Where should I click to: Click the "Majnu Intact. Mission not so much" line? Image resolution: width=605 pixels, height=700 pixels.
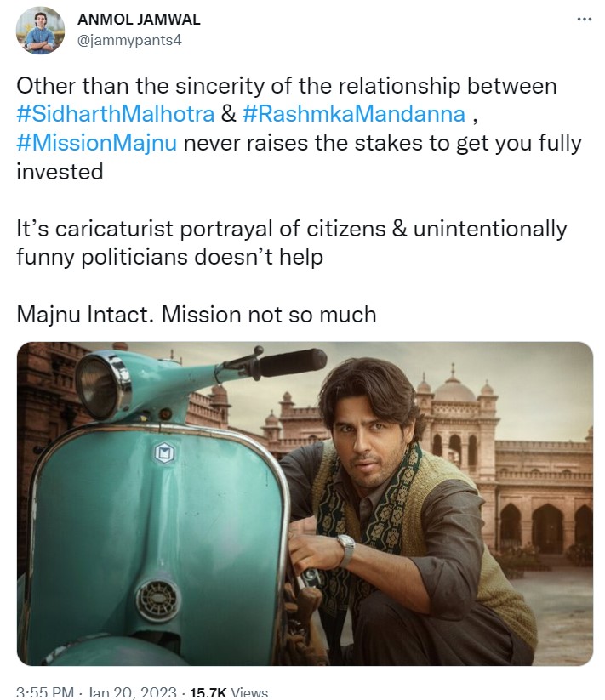point(197,314)
